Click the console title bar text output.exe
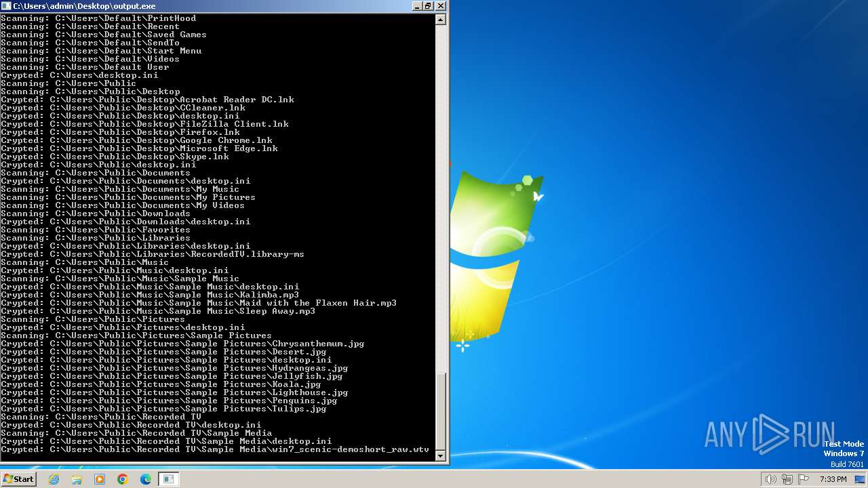Viewport: 868px width, 488px height. pos(84,5)
